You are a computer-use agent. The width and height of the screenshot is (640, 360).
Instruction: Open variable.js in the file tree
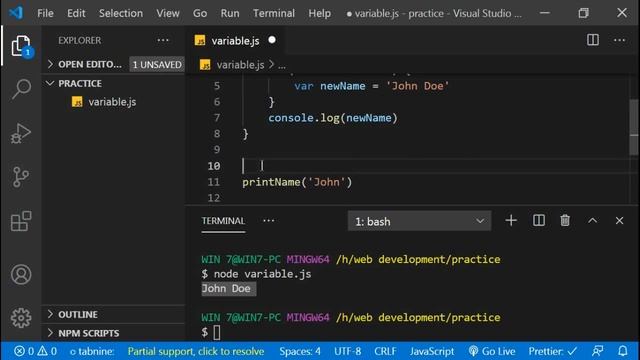[112, 102]
